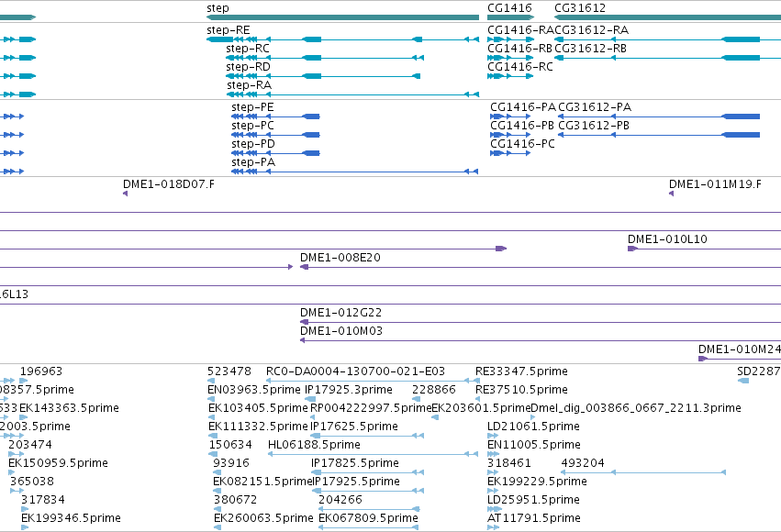Pick the step-PD protein label
Screen dimensions: 781x532
(253, 144)
